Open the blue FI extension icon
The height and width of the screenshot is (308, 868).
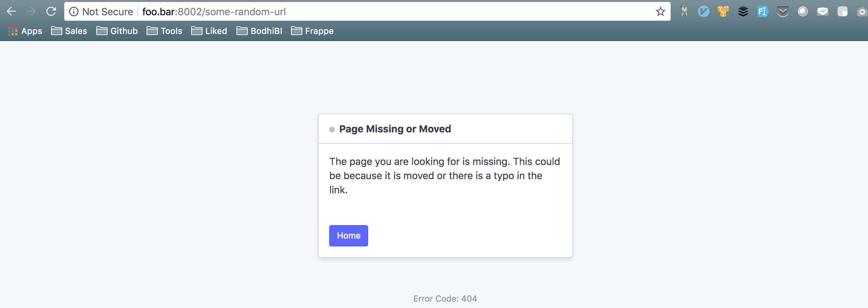coord(763,12)
